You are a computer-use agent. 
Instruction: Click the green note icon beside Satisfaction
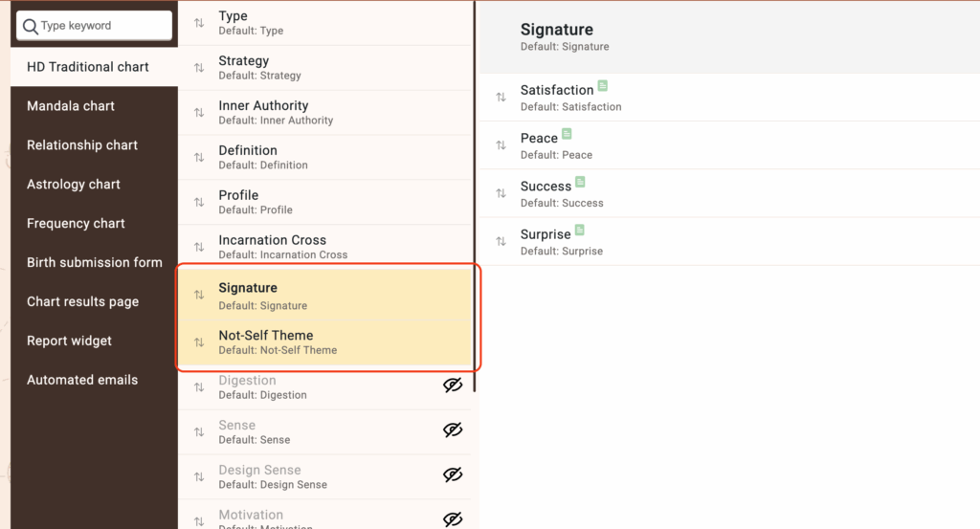point(603,86)
